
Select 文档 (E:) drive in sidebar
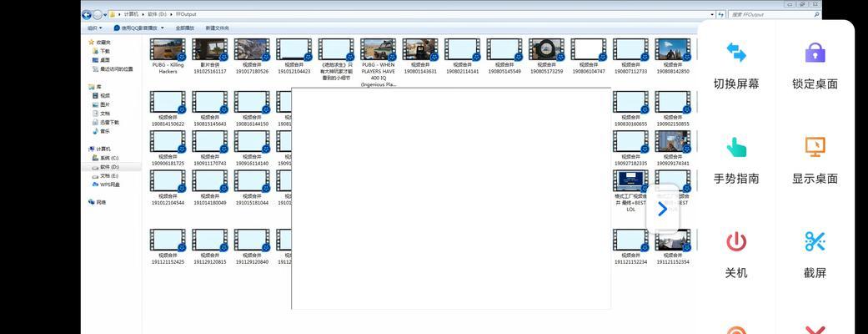click(106, 175)
